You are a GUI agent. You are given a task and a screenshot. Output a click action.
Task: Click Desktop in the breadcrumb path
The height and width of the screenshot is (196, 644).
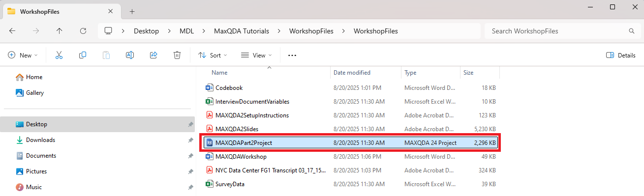(x=147, y=31)
